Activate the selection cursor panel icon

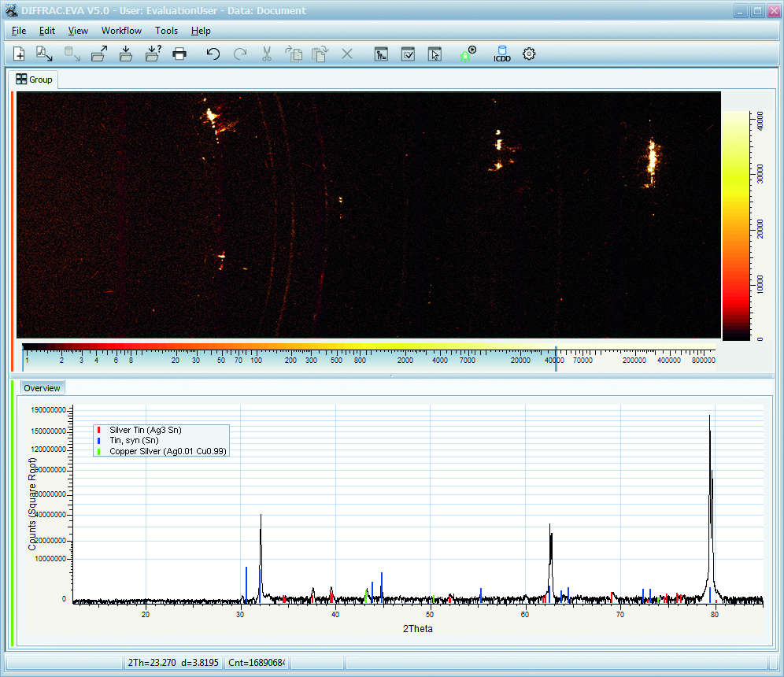point(435,54)
